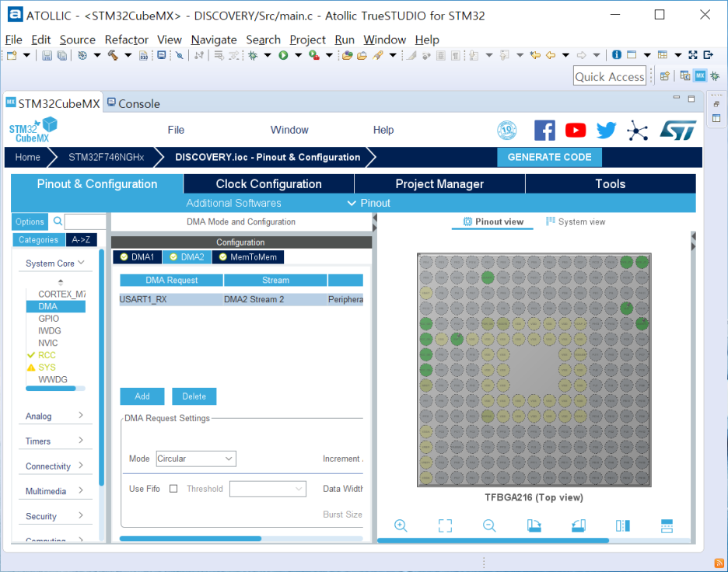
Task: Click the Delete DMA request button
Action: tap(194, 396)
